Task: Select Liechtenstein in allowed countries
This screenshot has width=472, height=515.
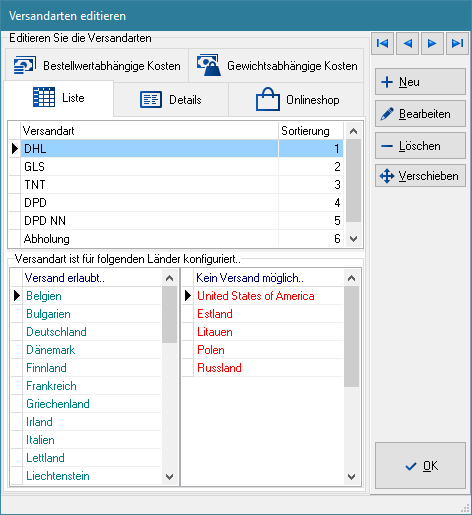Action: 92,476
